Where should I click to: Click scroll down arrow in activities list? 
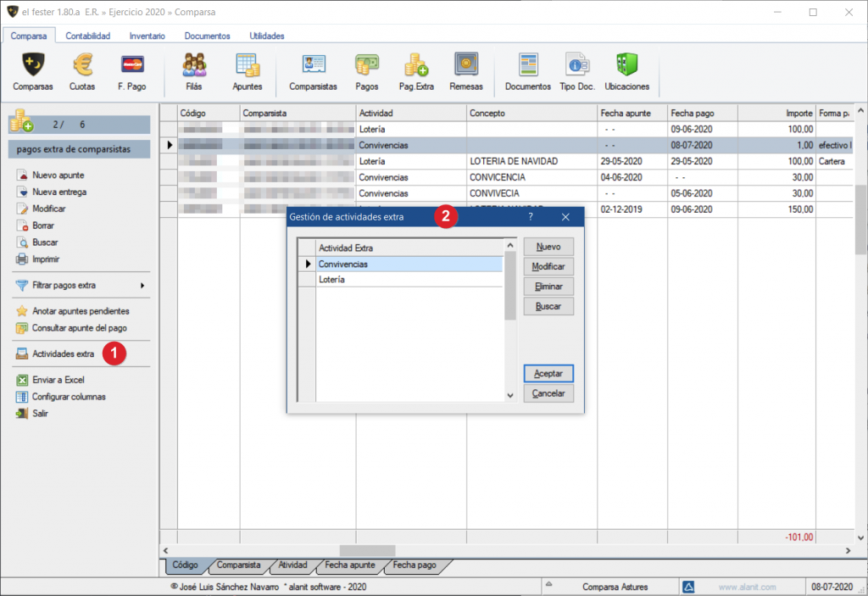tap(510, 395)
